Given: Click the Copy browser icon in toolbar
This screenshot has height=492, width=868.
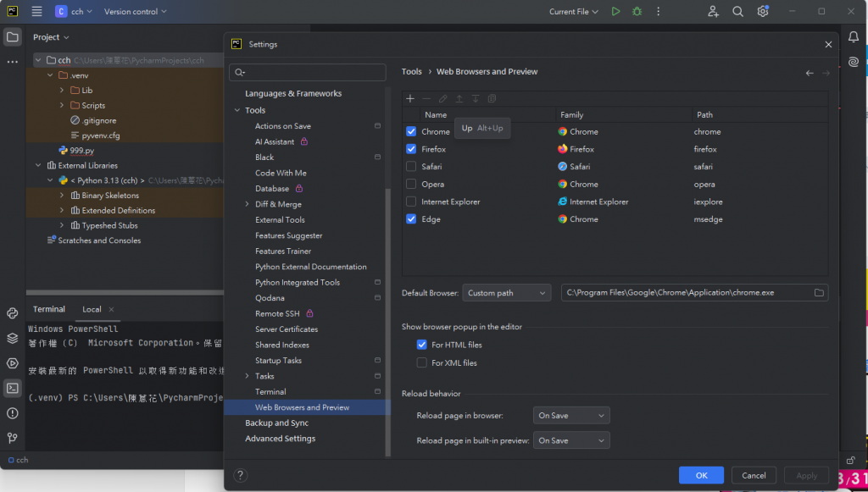Looking at the screenshot, I should 492,98.
